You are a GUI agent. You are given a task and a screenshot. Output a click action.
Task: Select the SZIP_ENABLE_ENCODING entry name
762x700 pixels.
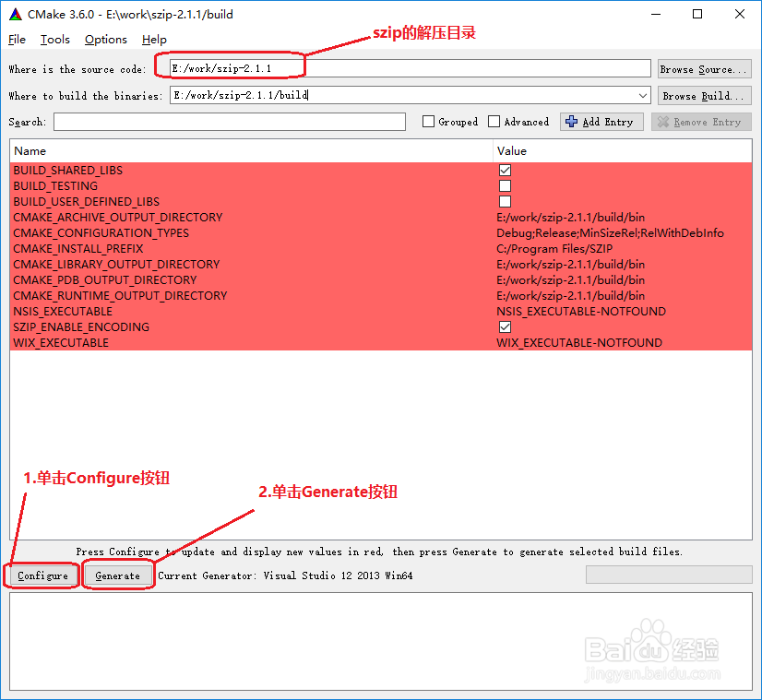coord(81,326)
